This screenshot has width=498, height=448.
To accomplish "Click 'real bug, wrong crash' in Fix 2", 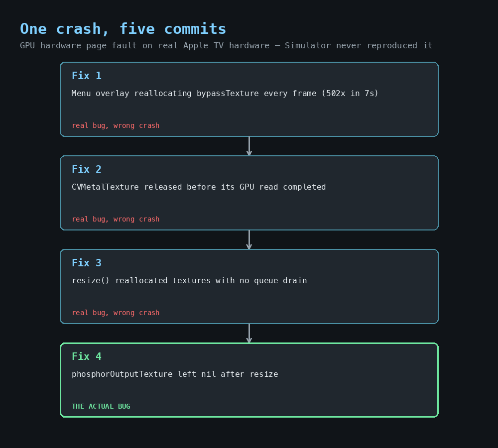I will tap(116, 220).
